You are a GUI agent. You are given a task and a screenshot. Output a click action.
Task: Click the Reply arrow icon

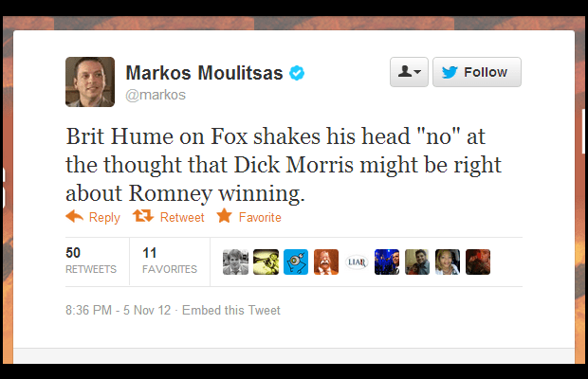[74, 216]
